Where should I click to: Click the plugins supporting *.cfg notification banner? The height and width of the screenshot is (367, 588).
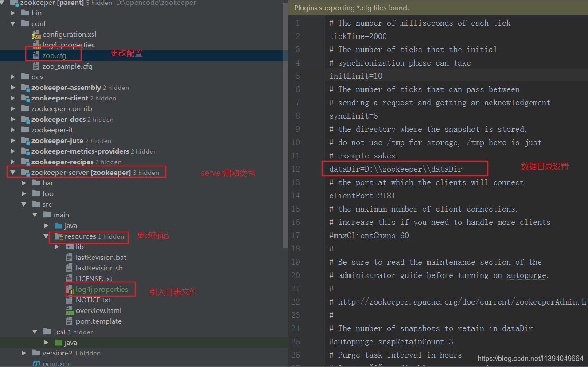(438, 8)
